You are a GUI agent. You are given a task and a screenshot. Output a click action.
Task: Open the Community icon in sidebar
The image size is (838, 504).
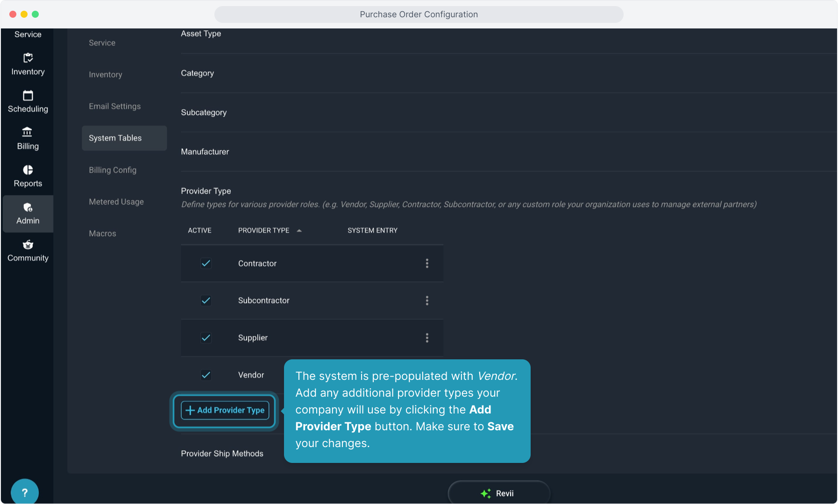tap(28, 245)
